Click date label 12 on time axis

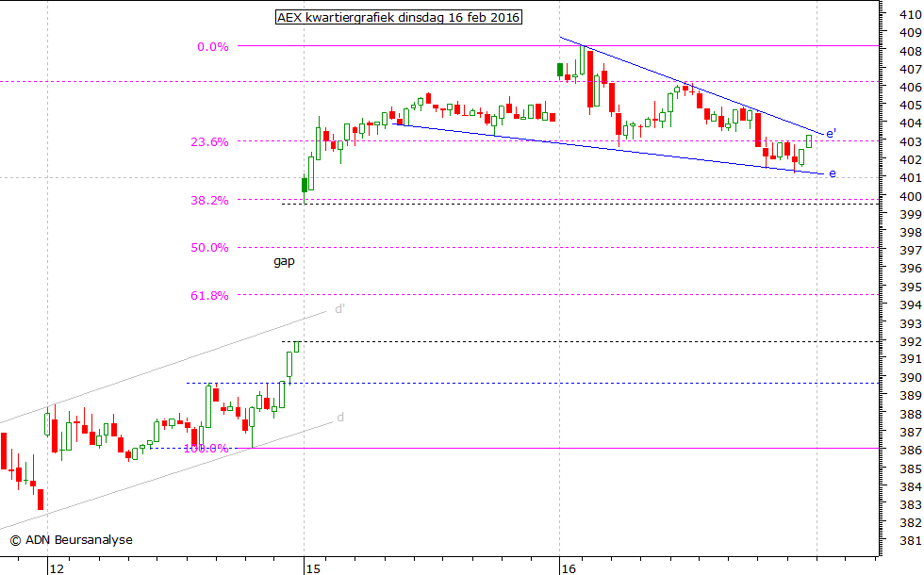[x=57, y=568]
